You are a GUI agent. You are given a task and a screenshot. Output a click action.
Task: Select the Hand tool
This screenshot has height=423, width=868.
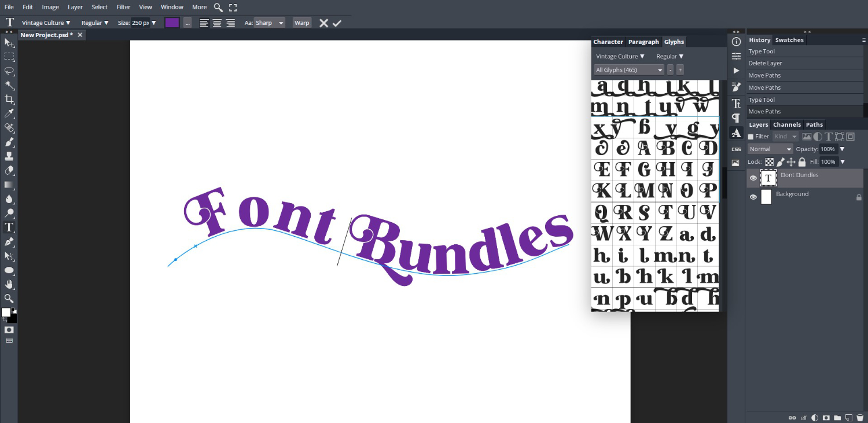(9, 284)
